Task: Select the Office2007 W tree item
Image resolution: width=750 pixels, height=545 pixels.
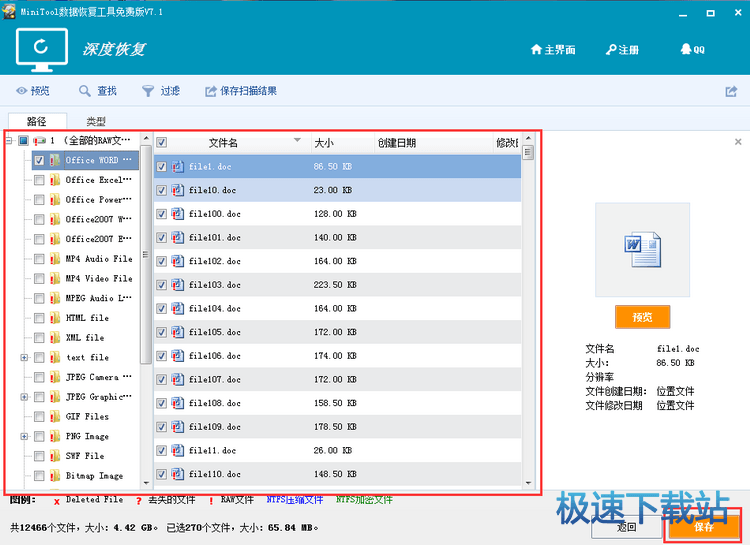Action: [98, 219]
